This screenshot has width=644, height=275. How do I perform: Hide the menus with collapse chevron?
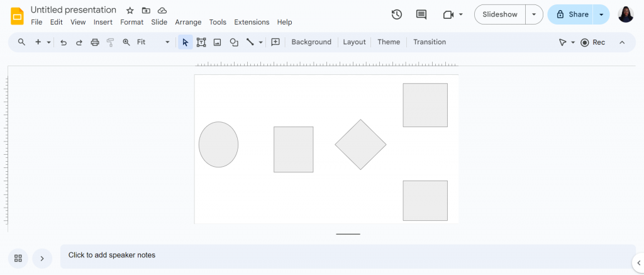coord(622,42)
